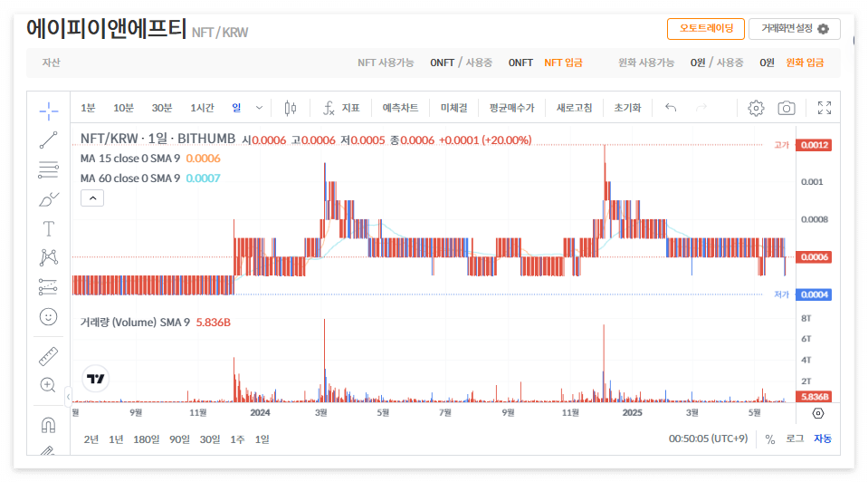Expand the time interval dropdown arrow
Viewport: 868px width, 482px height.
pos(259,108)
